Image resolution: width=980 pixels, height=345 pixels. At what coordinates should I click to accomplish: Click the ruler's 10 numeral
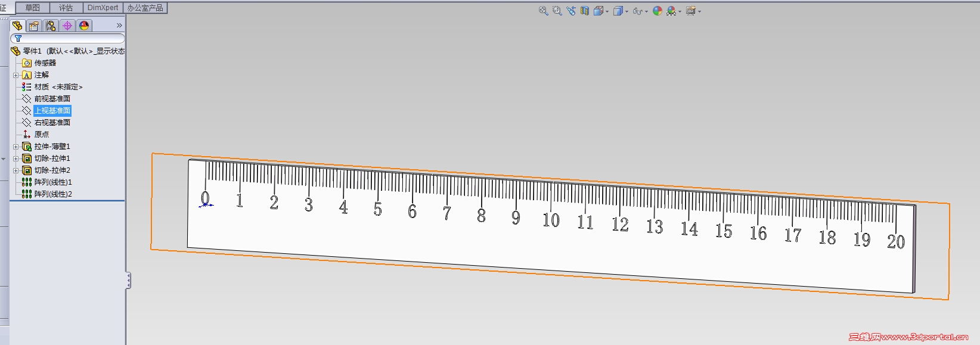click(x=551, y=220)
